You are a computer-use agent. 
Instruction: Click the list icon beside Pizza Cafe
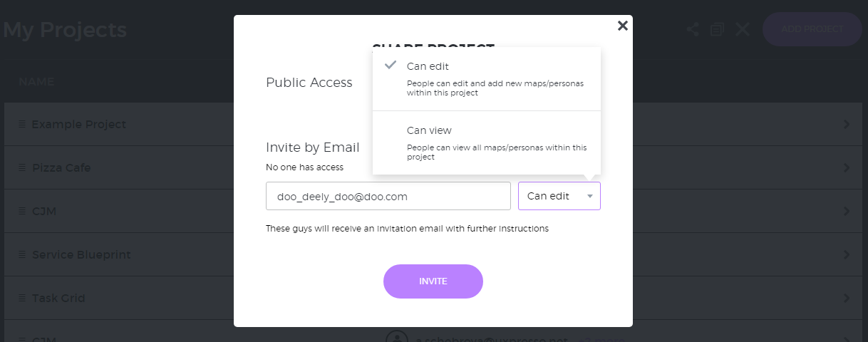(x=22, y=167)
